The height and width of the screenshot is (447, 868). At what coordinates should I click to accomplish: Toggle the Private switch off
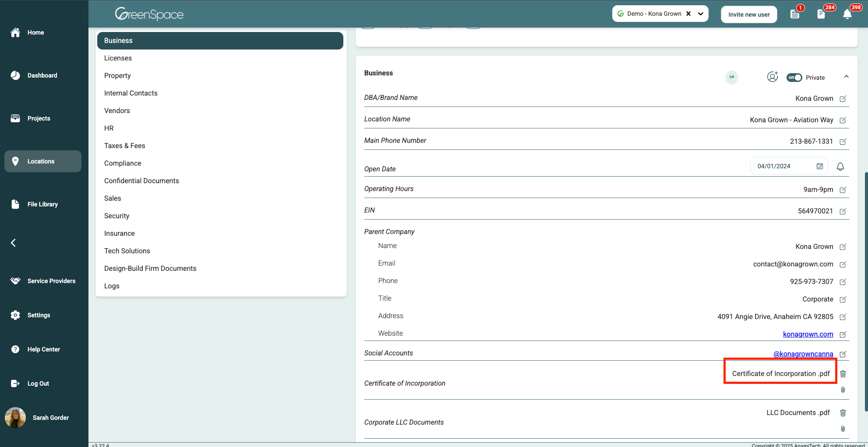click(x=794, y=78)
